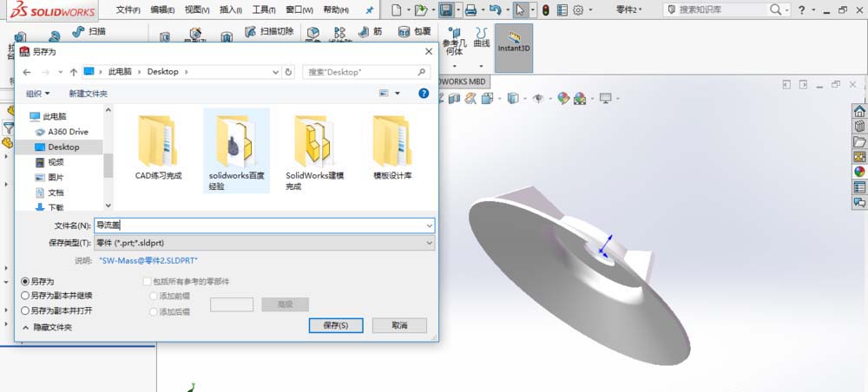Open the Options gear icon
The image size is (868, 392).
578,10
